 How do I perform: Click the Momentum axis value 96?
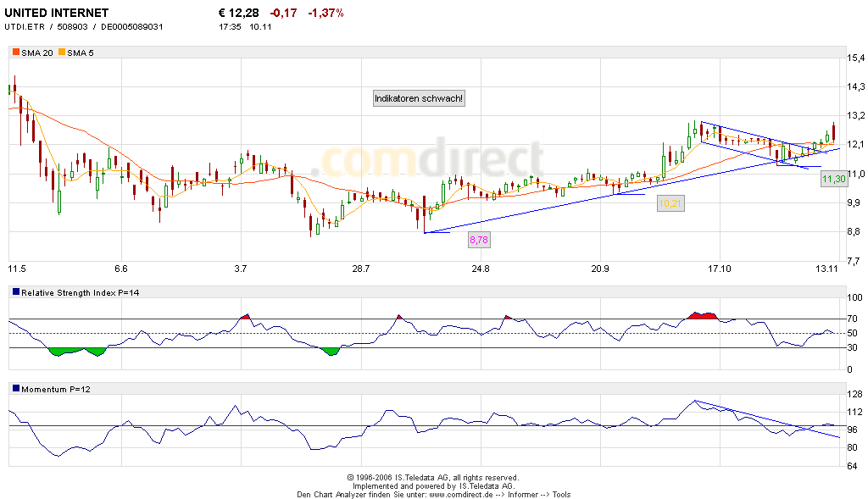click(x=853, y=430)
